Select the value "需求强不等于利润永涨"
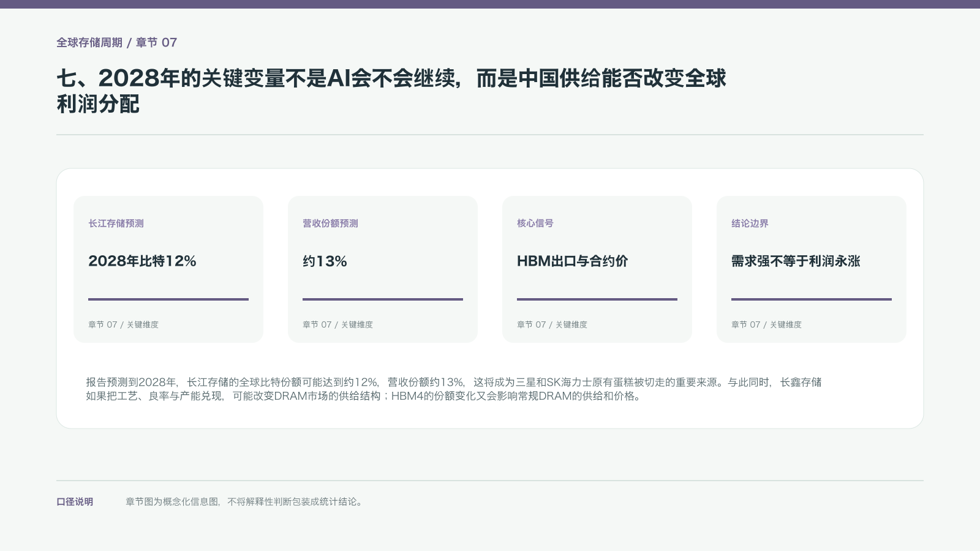The width and height of the screenshot is (980, 551). 796,261
